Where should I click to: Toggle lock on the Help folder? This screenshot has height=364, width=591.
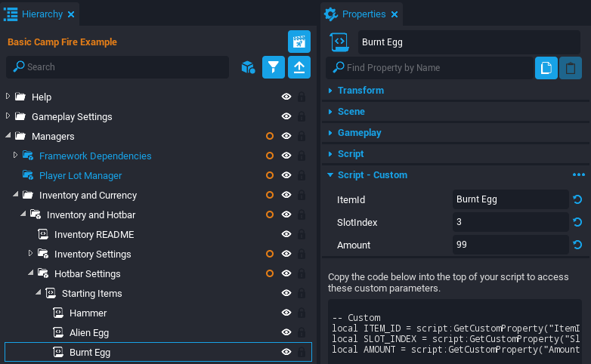pyautogui.click(x=302, y=97)
